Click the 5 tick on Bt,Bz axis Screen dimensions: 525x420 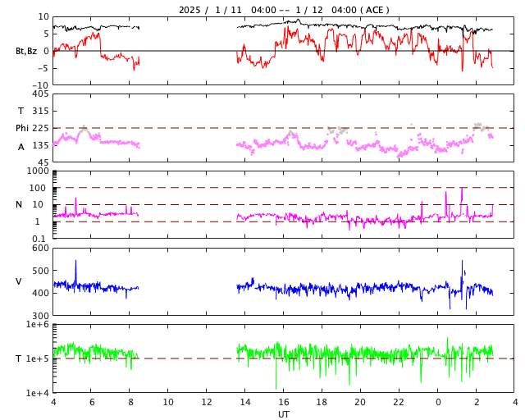click(x=46, y=34)
